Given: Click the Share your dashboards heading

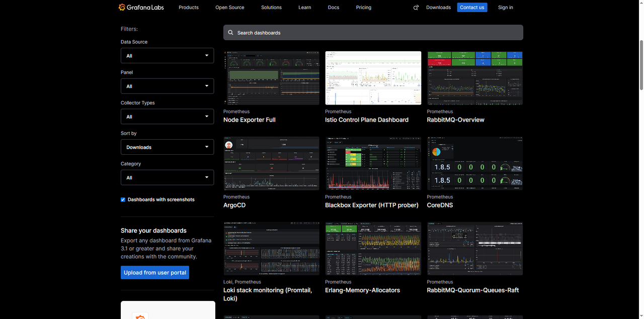Looking at the screenshot, I should point(153,231).
